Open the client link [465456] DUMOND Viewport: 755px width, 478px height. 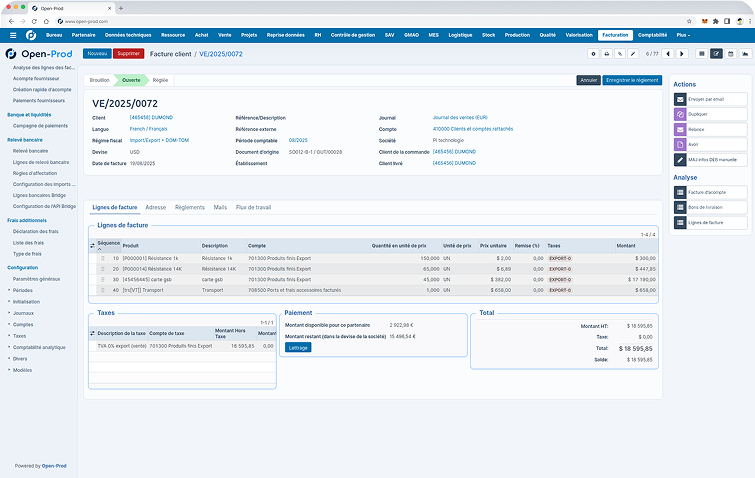(x=151, y=117)
